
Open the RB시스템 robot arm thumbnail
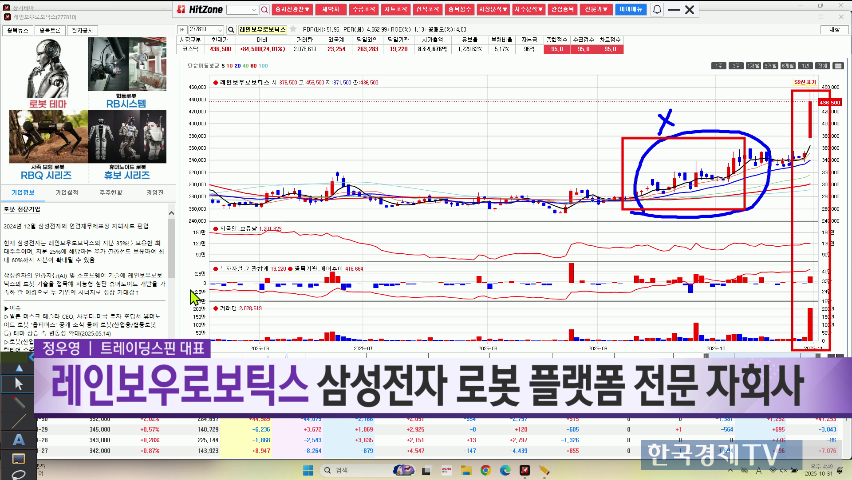pyautogui.click(x=126, y=68)
